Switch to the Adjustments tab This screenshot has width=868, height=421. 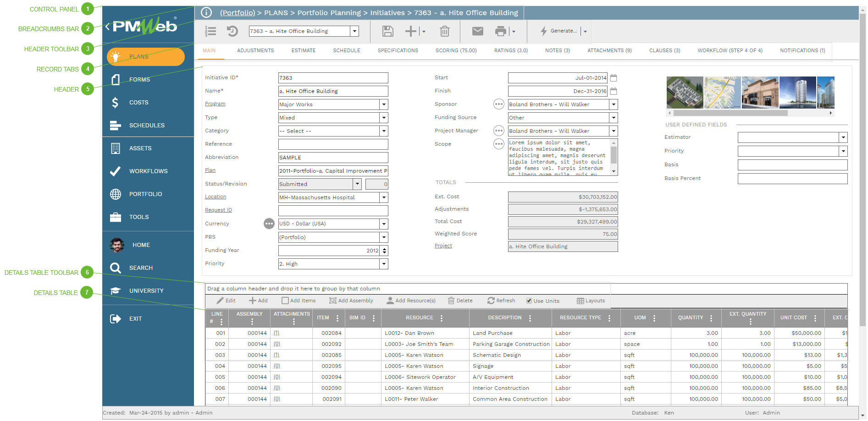255,51
